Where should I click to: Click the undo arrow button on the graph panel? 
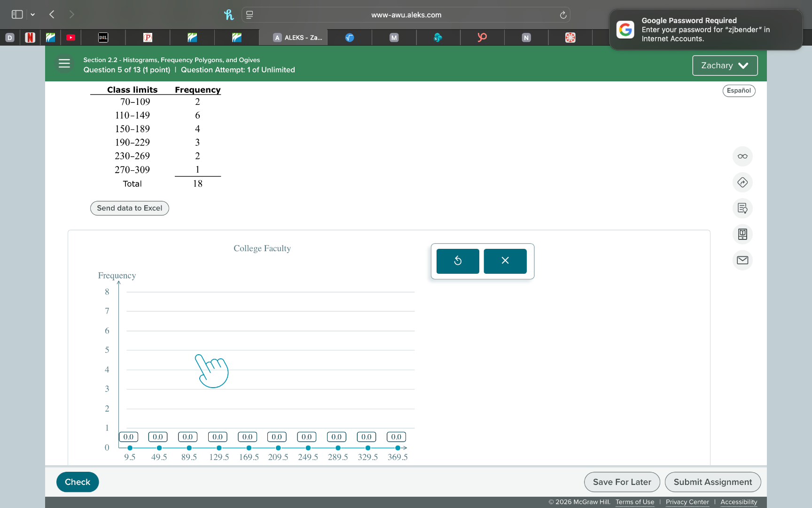[x=457, y=261]
